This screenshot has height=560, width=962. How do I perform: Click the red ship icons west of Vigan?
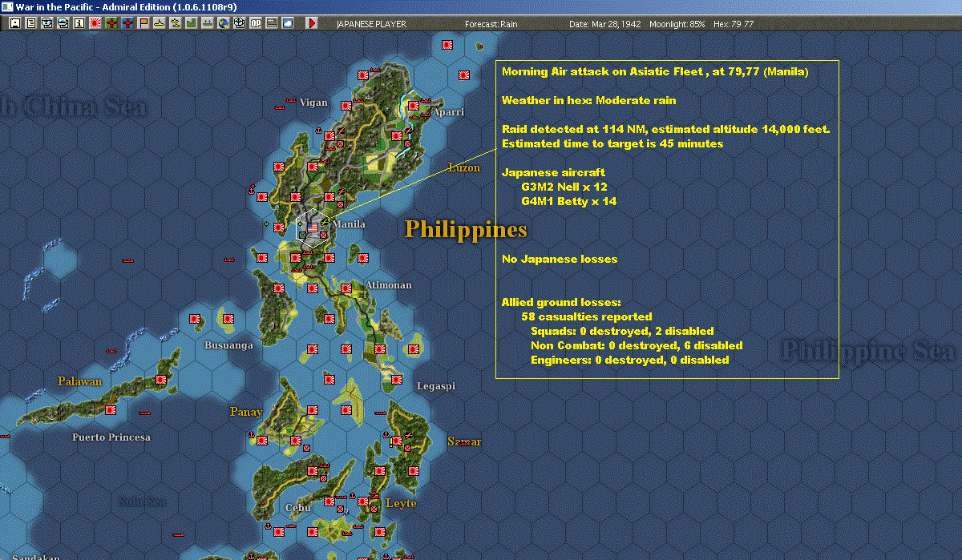(285, 103)
